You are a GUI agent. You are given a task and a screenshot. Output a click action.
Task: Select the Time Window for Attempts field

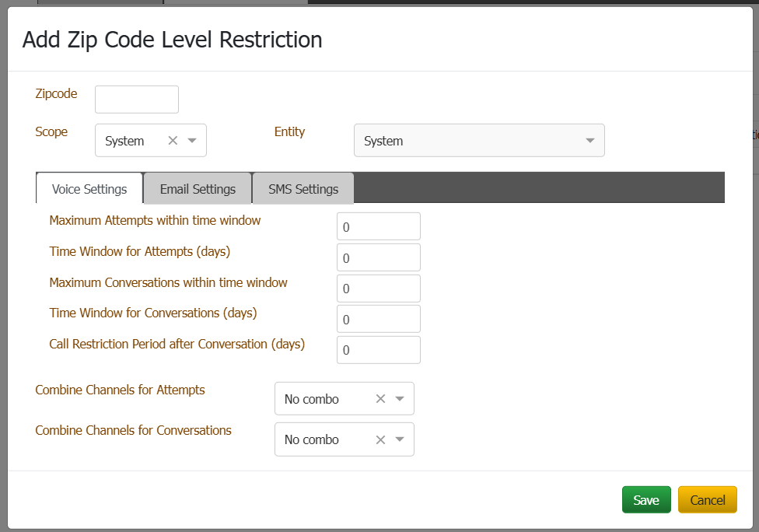(x=378, y=257)
